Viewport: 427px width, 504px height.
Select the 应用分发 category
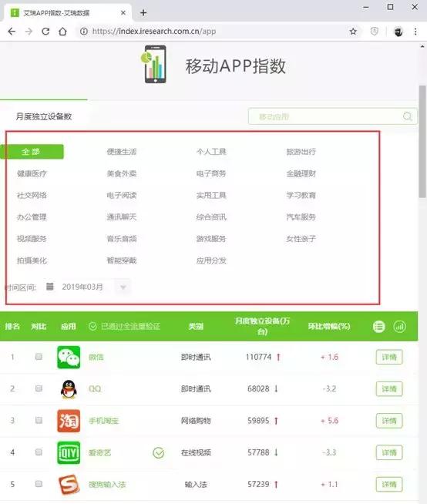tap(211, 260)
